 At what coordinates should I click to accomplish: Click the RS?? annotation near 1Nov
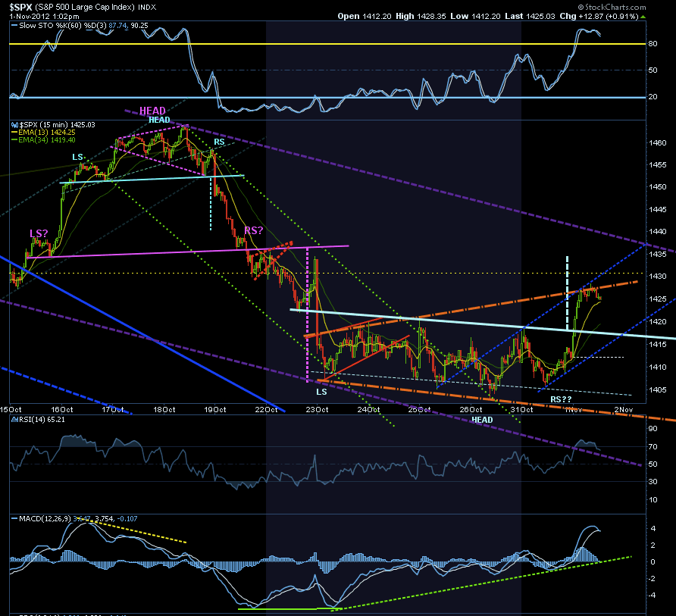[x=561, y=399]
